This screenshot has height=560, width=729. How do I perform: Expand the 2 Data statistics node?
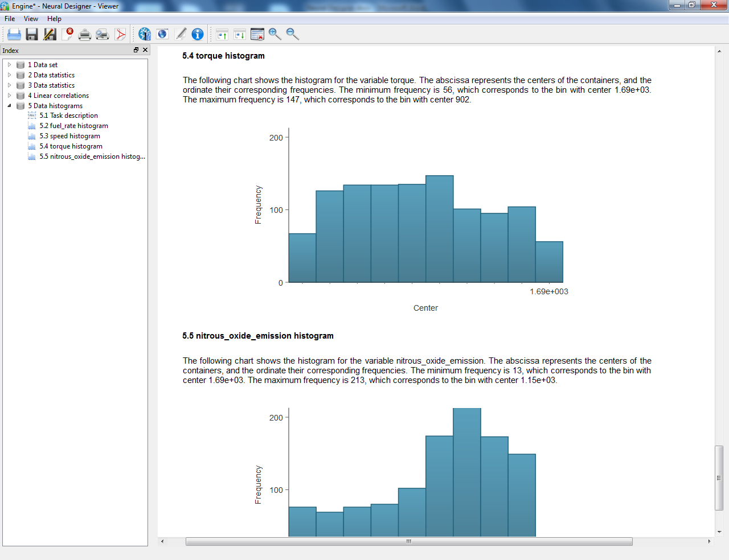coord(9,75)
